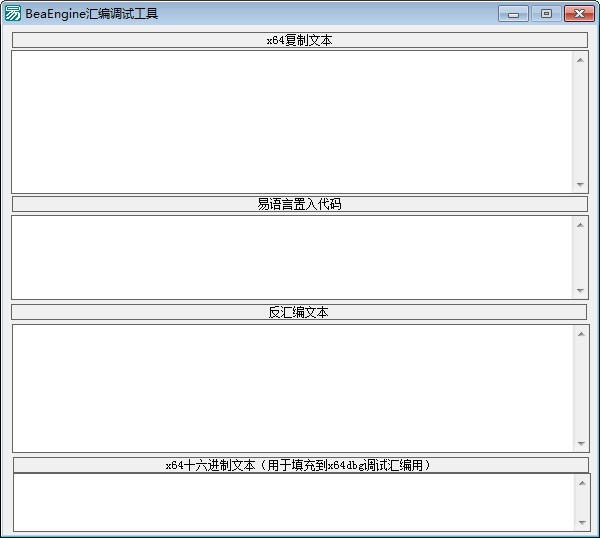Click the down arrow in x64十六进制文本 text scrollbar
600x538 pixels.
tap(582, 523)
